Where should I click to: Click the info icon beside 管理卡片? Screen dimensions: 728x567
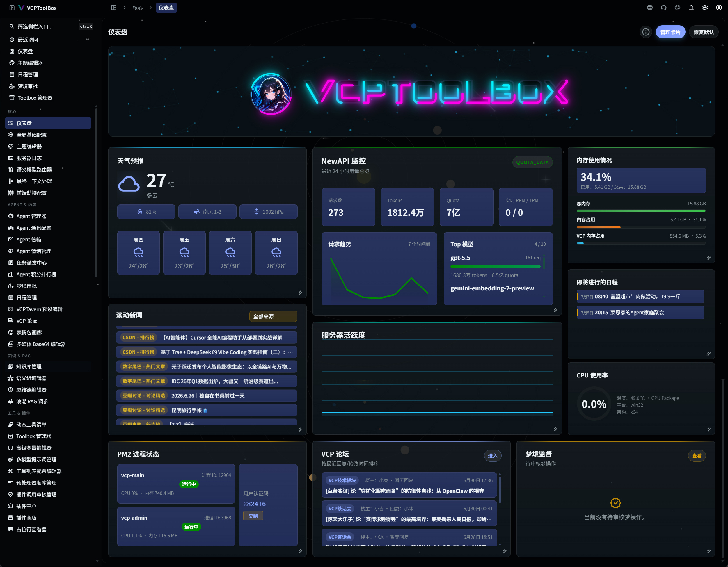[646, 32]
